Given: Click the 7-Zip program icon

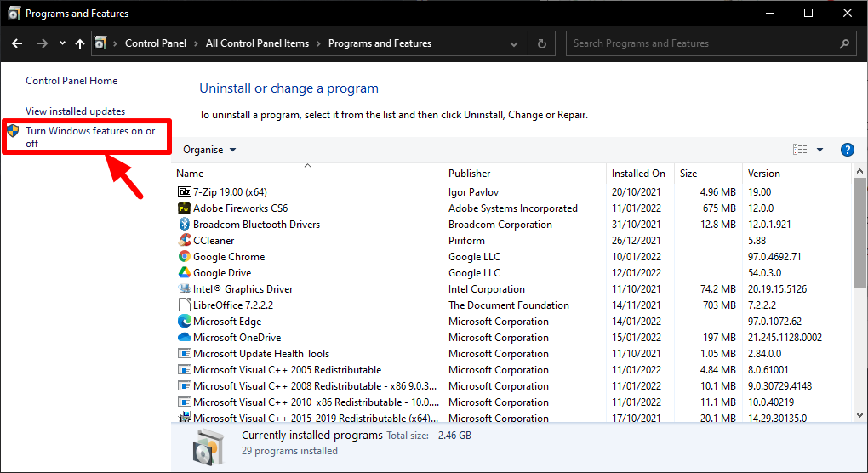Looking at the screenshot, I should coord(185,192).
